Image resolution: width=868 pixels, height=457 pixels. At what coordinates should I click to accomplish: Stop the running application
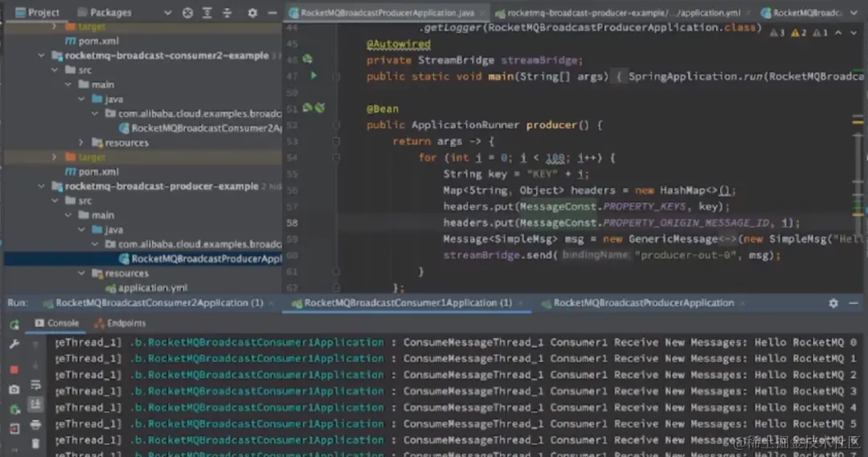(14, 369)
